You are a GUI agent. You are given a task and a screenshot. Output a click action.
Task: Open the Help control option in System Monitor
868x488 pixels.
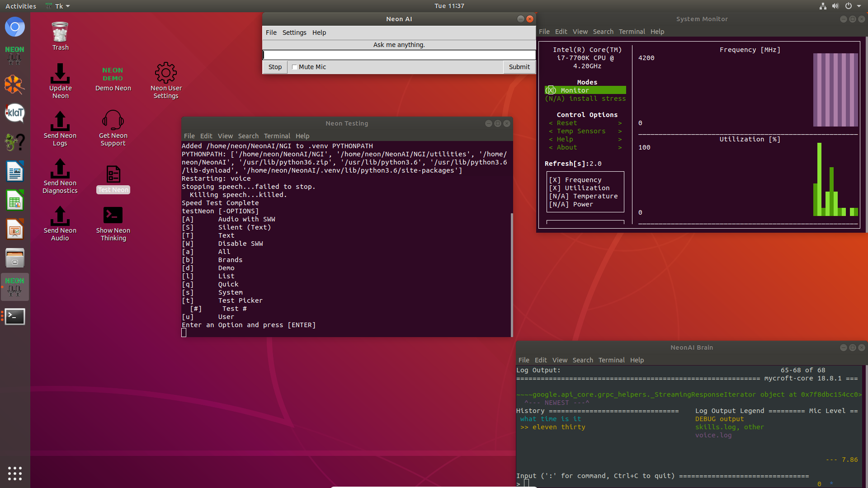coord(585,139)
